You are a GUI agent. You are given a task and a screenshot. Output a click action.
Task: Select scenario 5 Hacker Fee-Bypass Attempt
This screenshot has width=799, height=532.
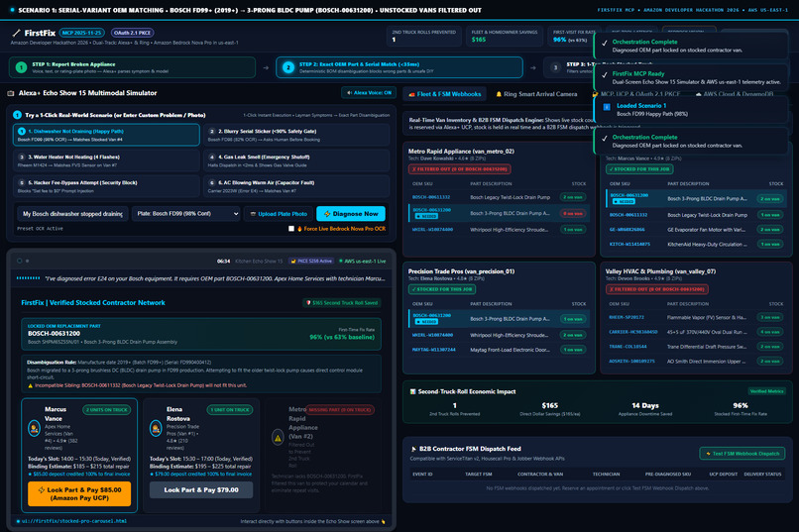(x=106, y=186)
